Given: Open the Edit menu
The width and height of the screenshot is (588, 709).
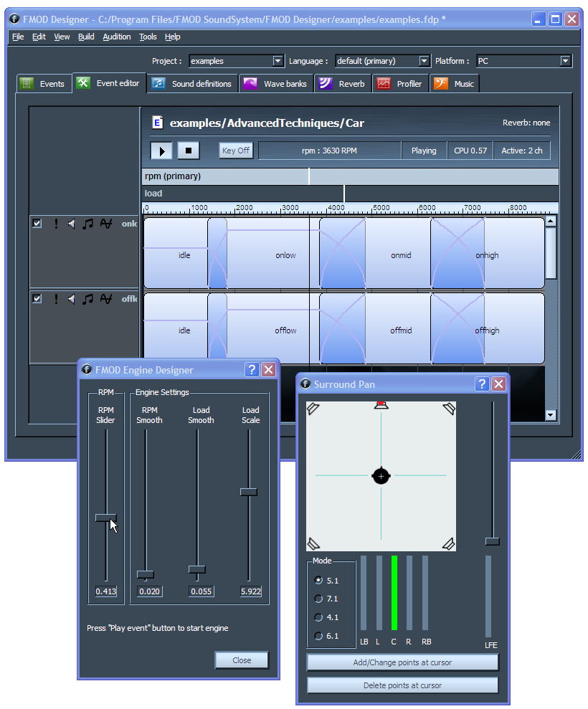Looking at the screenshot, I should pyautogui.click(x=39, y=37).
